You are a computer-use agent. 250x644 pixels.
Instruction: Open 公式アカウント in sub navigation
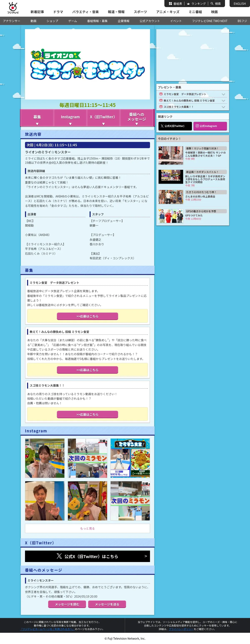[x=150, y=21]
